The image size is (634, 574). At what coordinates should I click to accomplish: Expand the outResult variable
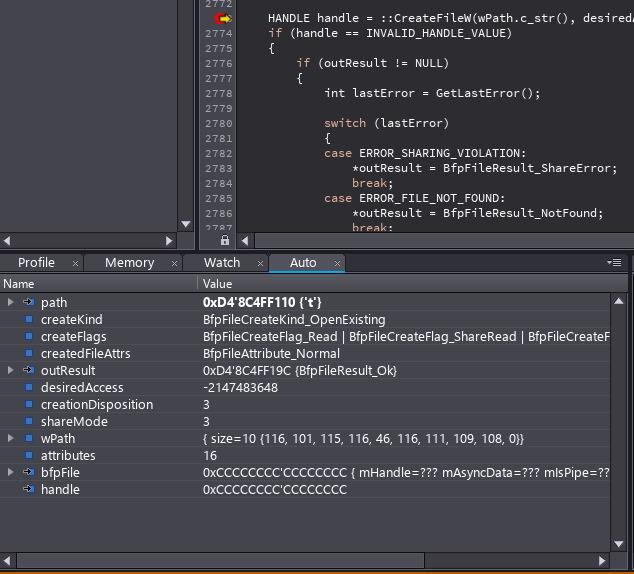click(11, 370)
